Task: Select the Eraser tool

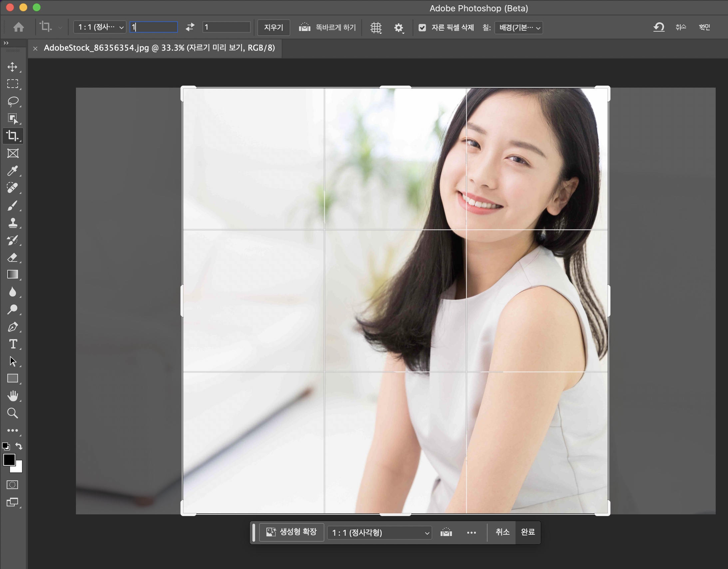Action: [x=13, y=258]
